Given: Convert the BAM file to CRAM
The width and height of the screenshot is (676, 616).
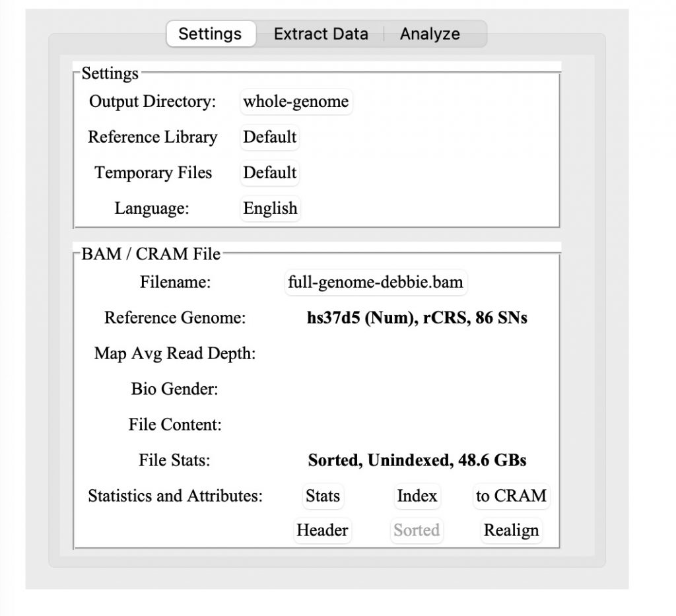Looking at the screenshot, I should coord(511,496).
